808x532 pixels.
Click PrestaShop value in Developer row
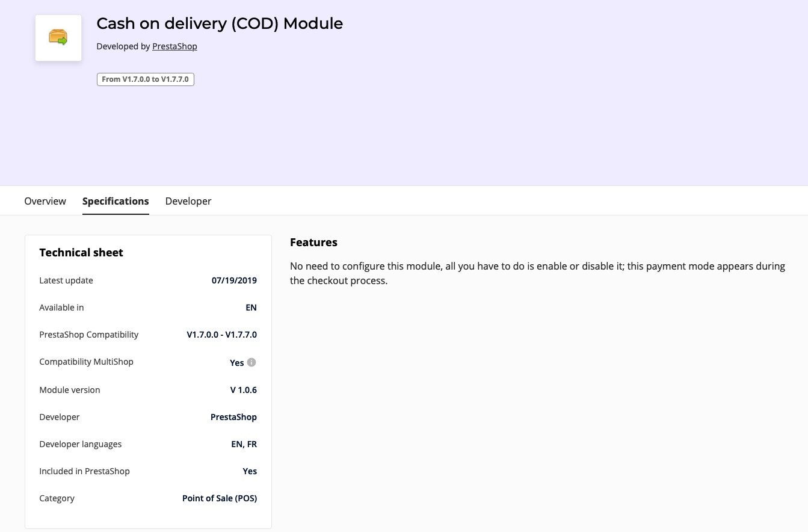[233, 417]
